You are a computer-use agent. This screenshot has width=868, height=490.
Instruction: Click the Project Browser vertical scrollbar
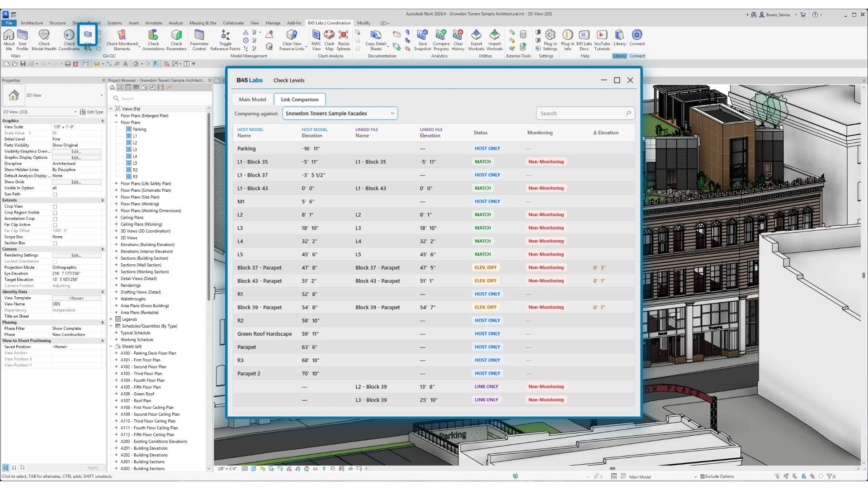[x=208, y=207]
